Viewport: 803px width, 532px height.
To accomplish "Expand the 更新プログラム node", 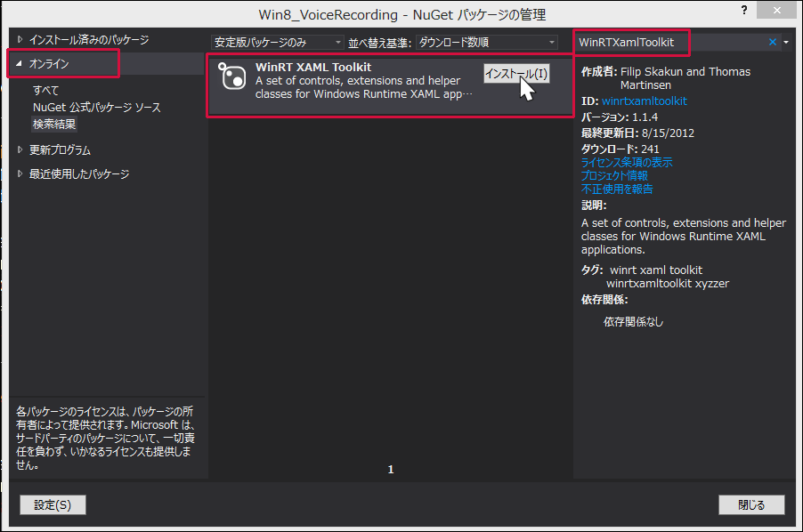I will coord(20,149).
